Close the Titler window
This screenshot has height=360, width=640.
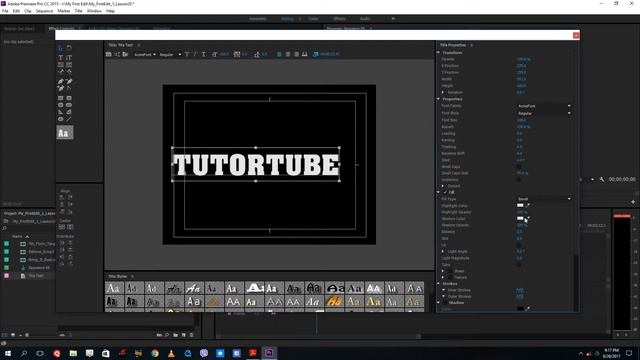click(x=576, y=36)
